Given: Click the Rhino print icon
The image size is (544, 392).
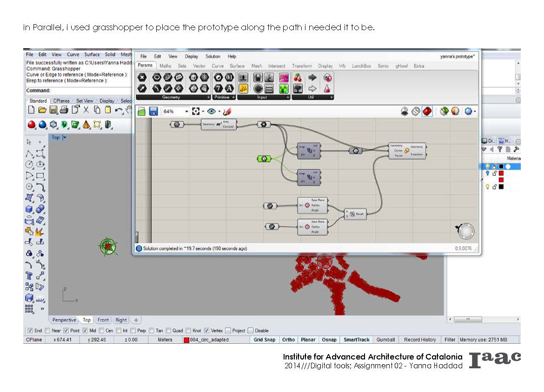Looking at the screenshot, I should 64,110.
